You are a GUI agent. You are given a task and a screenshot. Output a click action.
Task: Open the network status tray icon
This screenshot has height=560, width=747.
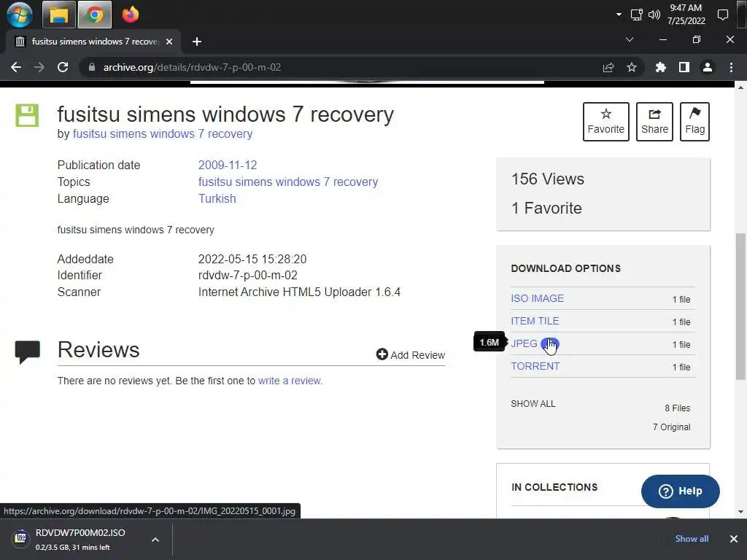(x=636, y=15)
